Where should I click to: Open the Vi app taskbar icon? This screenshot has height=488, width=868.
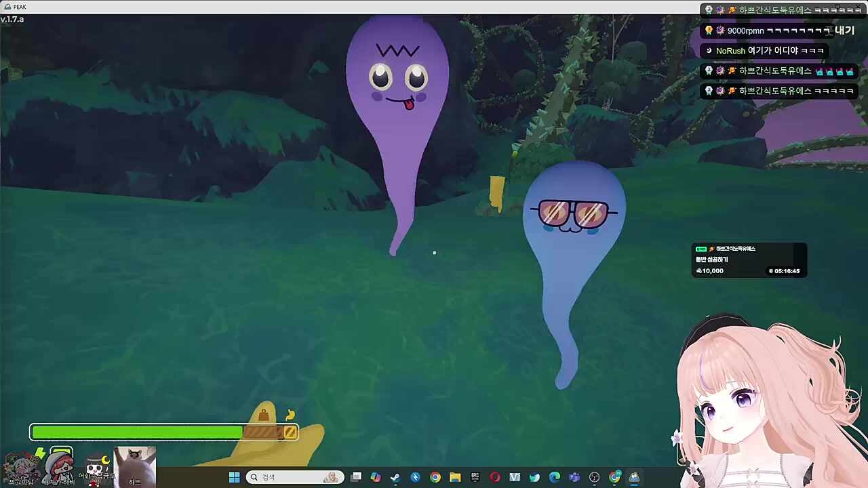coord(515,477)
